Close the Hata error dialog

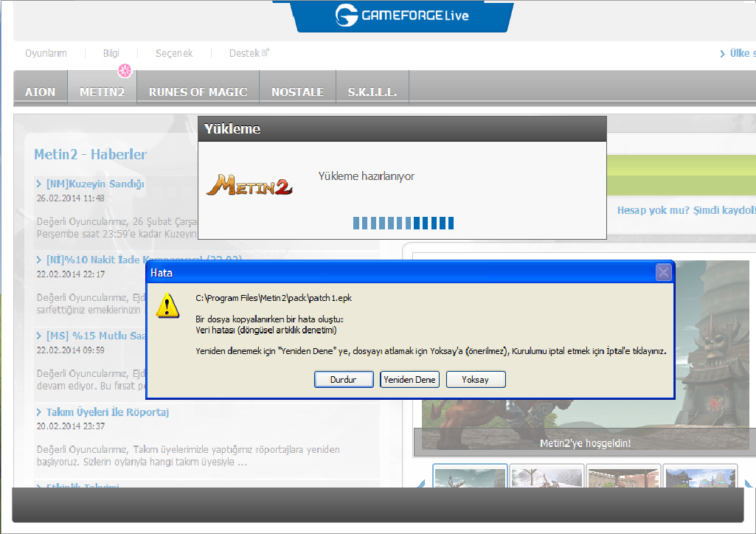click(663, 273)
